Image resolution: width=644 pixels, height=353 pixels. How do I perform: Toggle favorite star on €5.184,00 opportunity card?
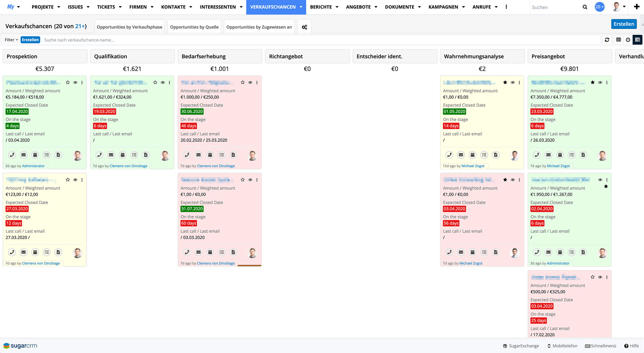pos(68,82)
